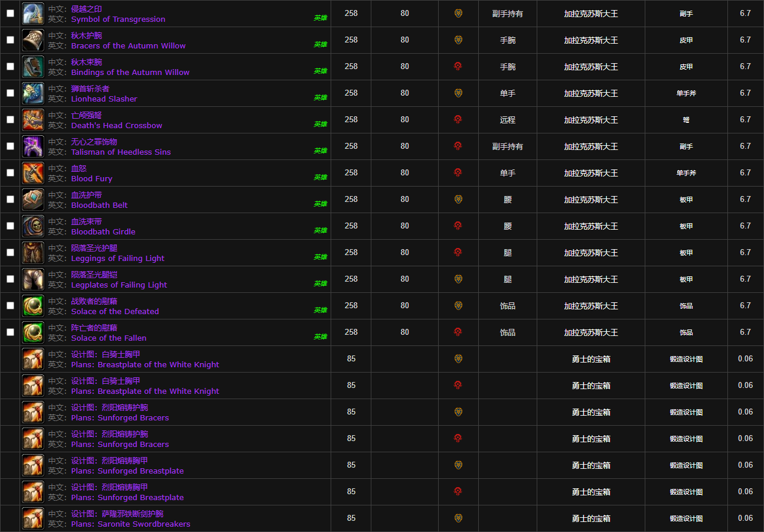Image resolution: width=764 pixels, height=532 pixels.
Task: Click Alliance faction icon in Bloodbath Belt row
Action: (458, 199)
